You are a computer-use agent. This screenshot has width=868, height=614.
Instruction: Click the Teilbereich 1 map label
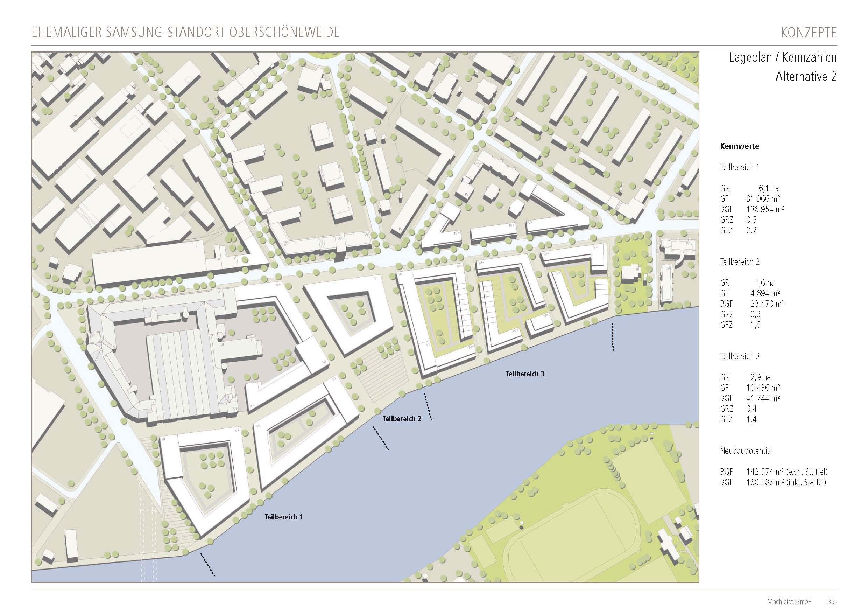283,517
